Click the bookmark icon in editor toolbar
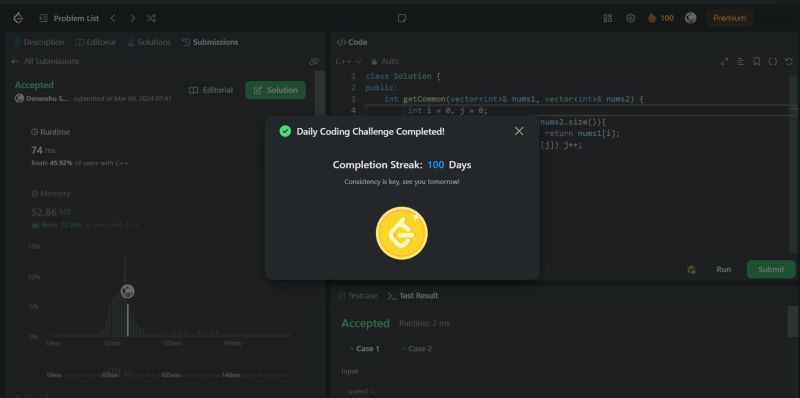Viewport: 800px width, 398px height. (x=757, y=61)
